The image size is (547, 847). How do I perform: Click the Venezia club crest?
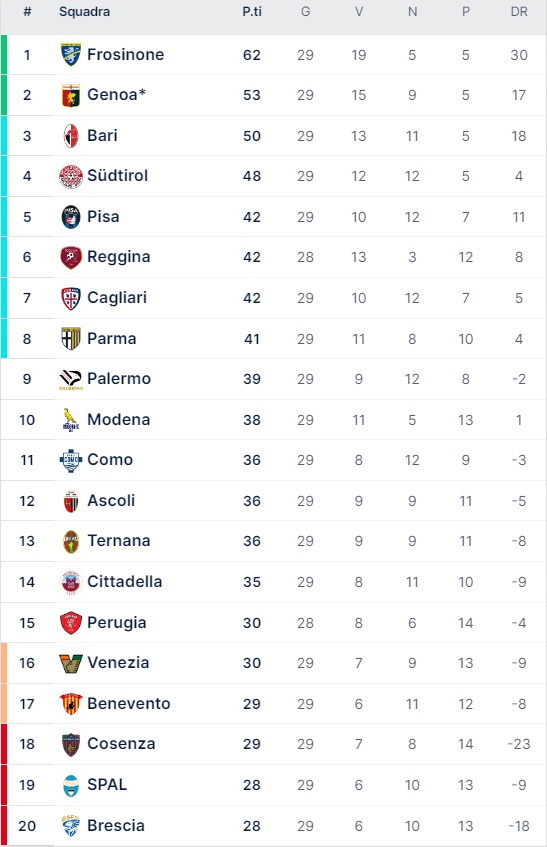(71, 663)
